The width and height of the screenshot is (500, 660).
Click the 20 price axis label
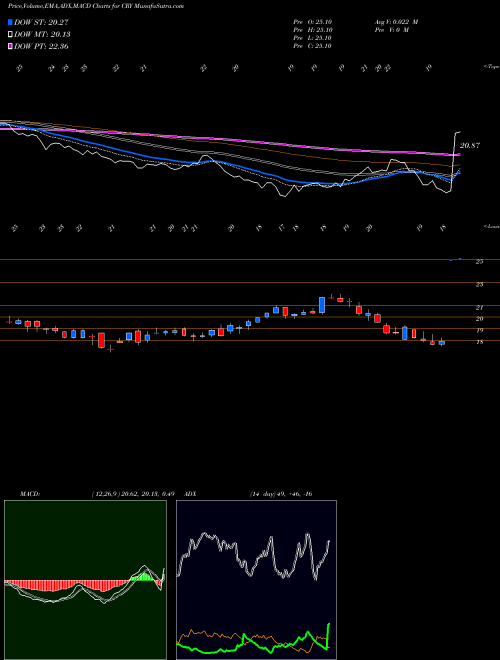pos(479,319)
